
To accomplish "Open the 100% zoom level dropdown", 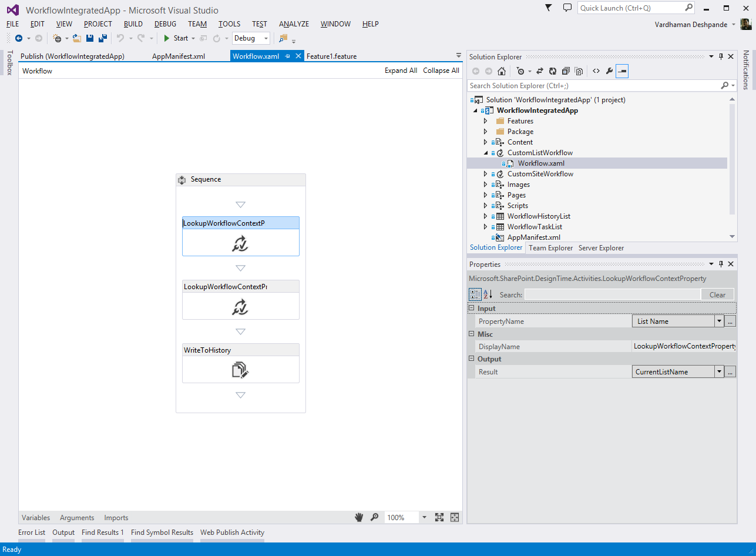I will tap(424, 517).
